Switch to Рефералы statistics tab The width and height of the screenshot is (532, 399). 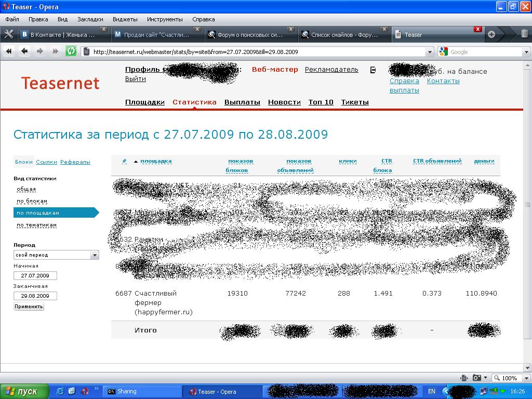(x=75, y=162)
